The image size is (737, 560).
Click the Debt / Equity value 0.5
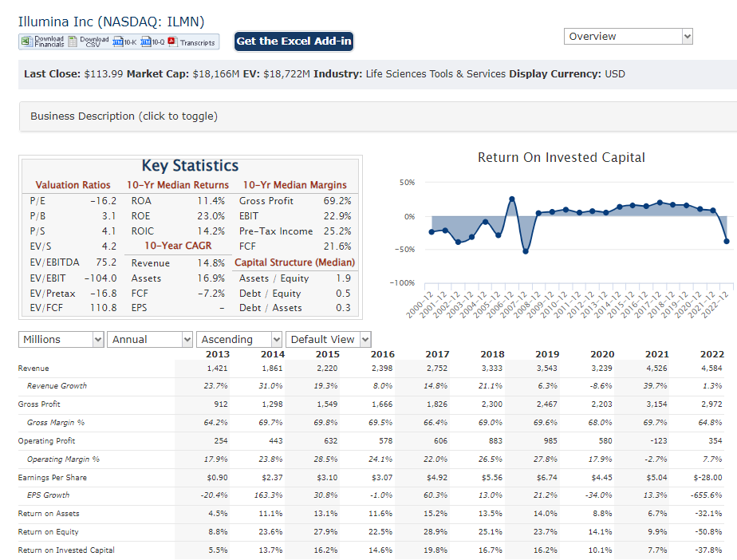point(343,294)
